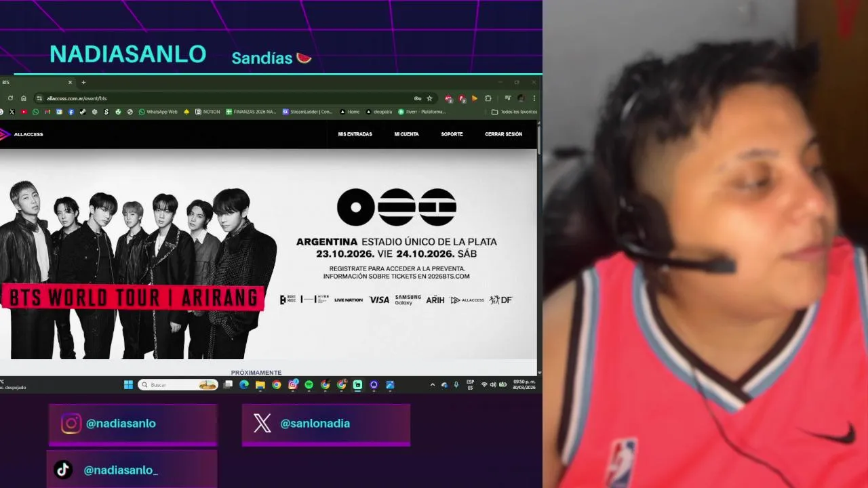Reload the page in the browser toolbar
This screenshot has width=868, height=488.
coord(10,98)
